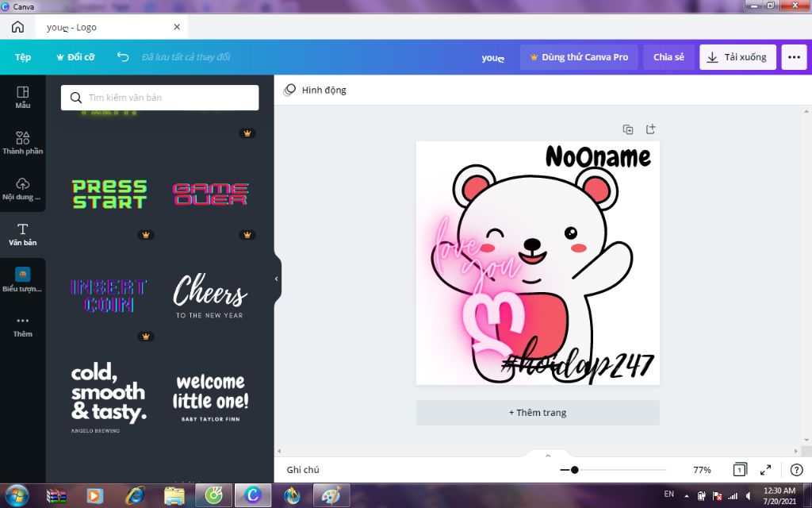Viewport: 812px width, 508px height.
Task: Open the Biểu tượng panel
Action: (23, 280)
